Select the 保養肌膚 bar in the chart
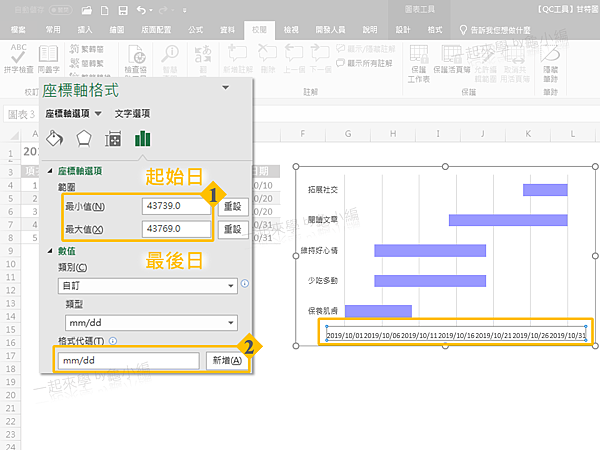Viewport: 600px width, 450px height. 378,311
